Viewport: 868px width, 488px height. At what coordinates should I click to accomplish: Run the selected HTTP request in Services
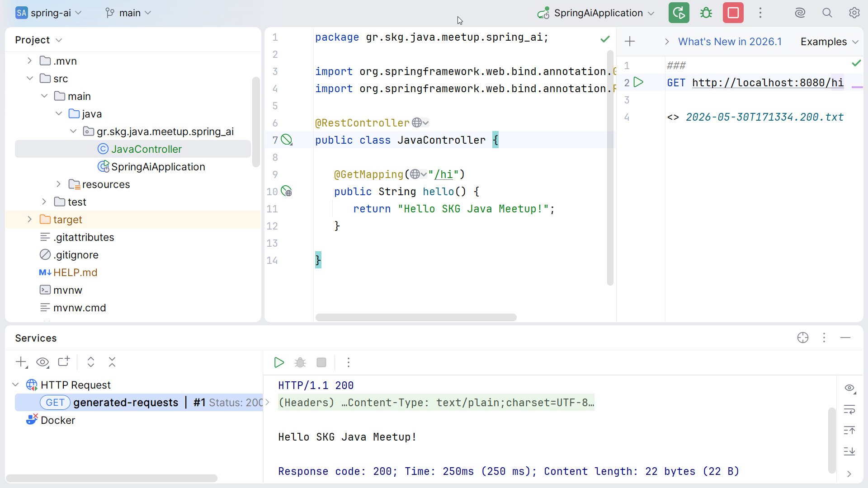pos(279,362)
